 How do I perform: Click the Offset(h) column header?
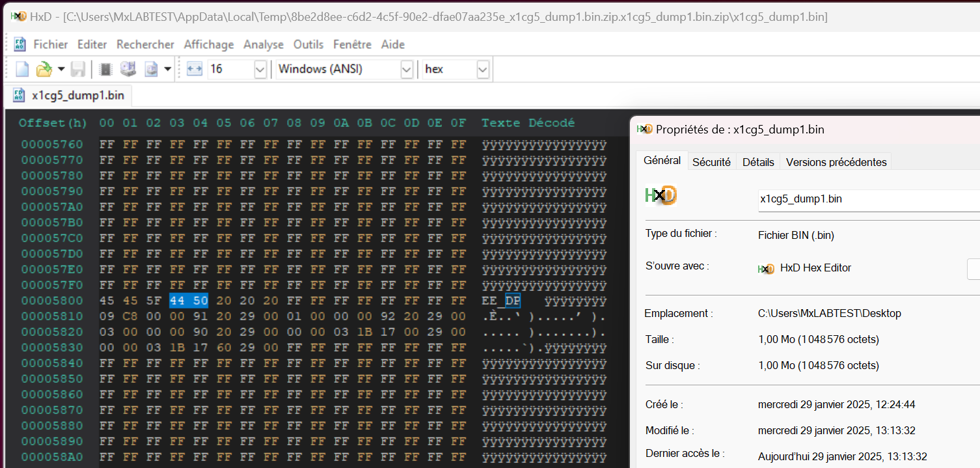tap(53, 123)
